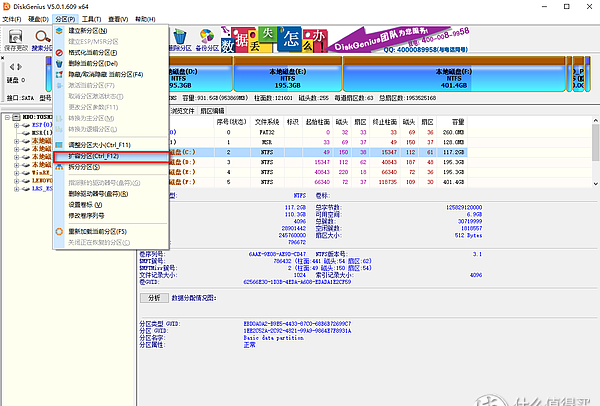Click the FAT32 cell in partition table
This screenshot has height=406, width=600.
click(x=267, y=132)
